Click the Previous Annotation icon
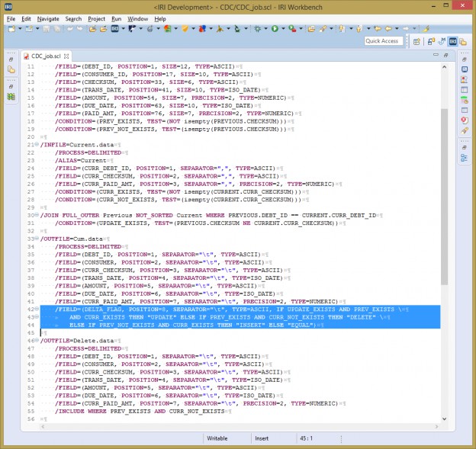 tap(359, 29)
